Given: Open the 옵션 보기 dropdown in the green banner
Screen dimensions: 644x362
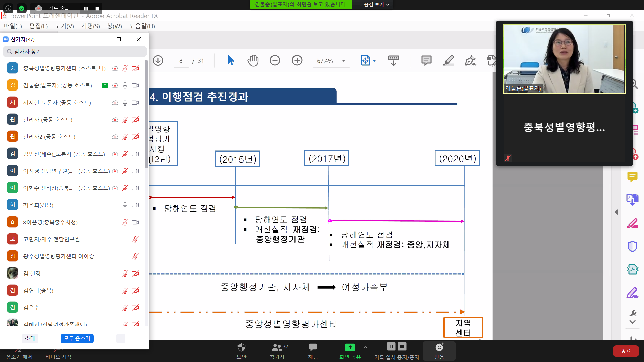Looking at the screenshot, I should tap(373, 4).
